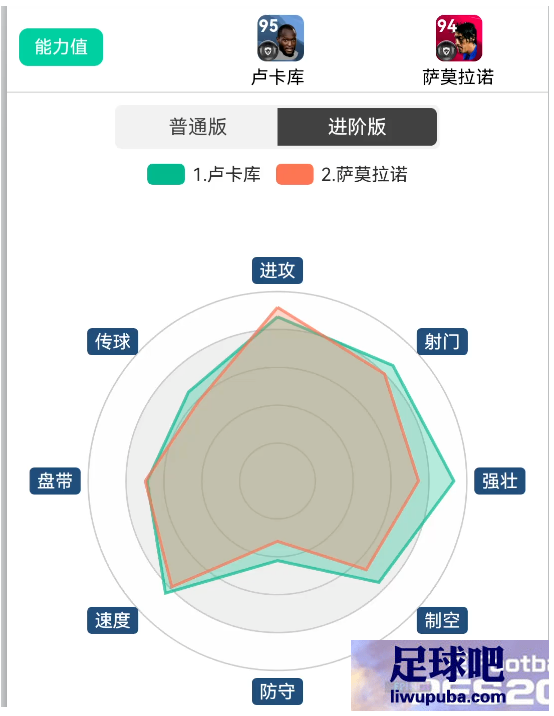Select the 传球 axis label
This screenshot has width=554, height=716.
(112, 341)
